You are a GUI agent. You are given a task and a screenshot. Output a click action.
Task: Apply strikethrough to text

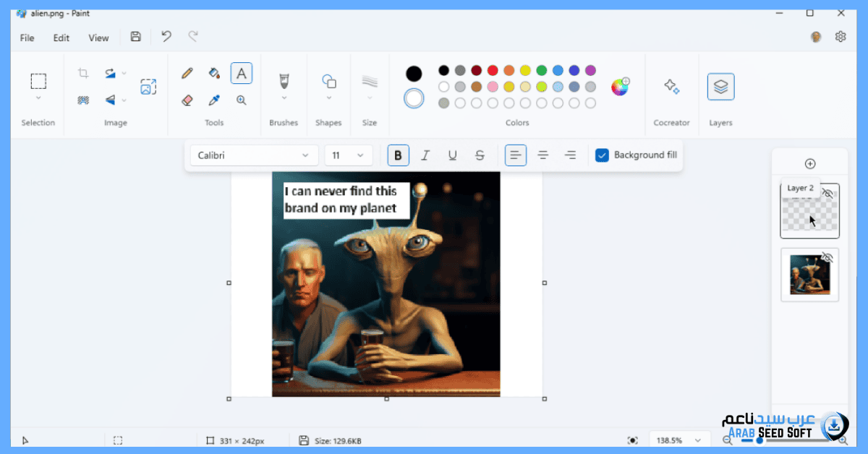tap(480, 155)
